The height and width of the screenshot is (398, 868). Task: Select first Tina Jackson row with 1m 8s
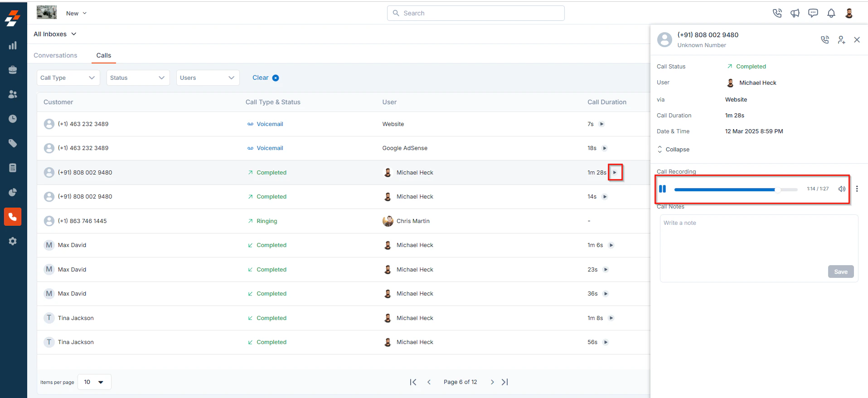[343, 318]
